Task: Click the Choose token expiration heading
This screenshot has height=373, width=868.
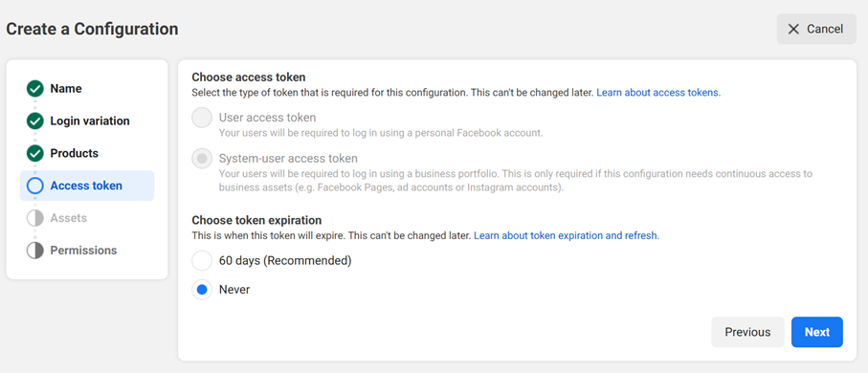Action: click(256, 220)
